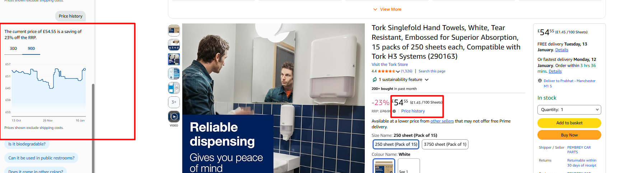Click the sustainability leaf icon
The height and width of the screenshot is (173, 644).
(x=374, y=80)
